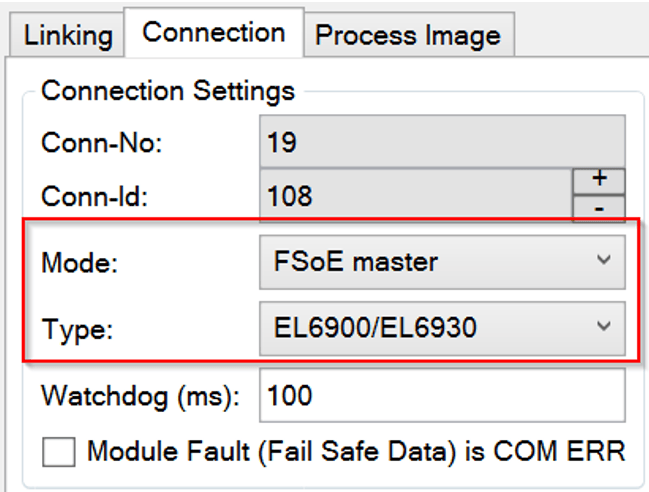Click the Conn-Id: label

point(94,196)
